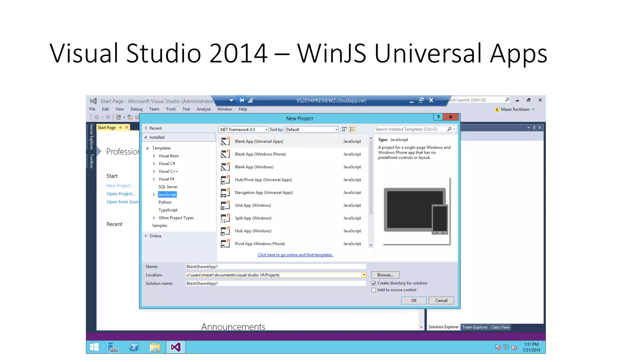644x362 pixels.
Task: Collapse Templates tree node
Action: coord(147,148)
